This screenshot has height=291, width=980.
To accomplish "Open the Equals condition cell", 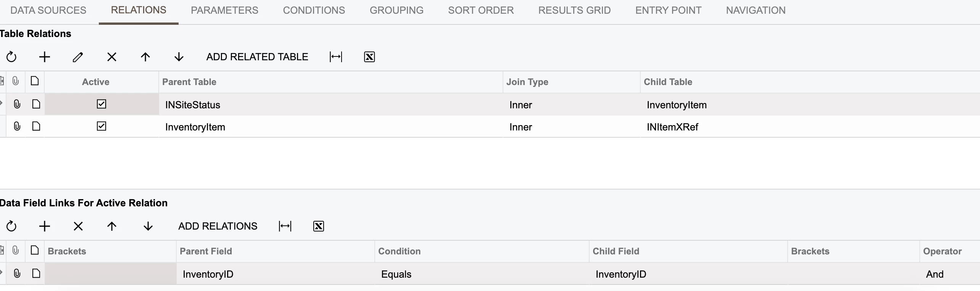I will point(482,274).
